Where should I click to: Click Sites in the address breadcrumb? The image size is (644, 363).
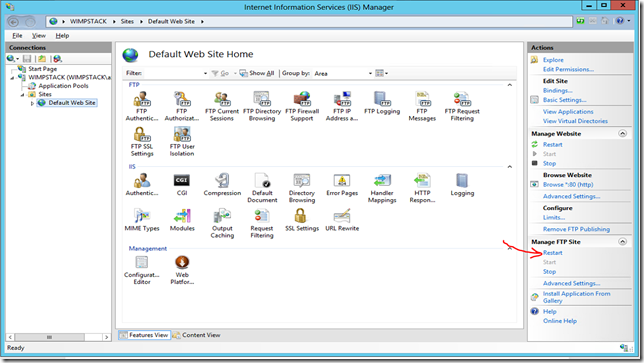(127, 21)
